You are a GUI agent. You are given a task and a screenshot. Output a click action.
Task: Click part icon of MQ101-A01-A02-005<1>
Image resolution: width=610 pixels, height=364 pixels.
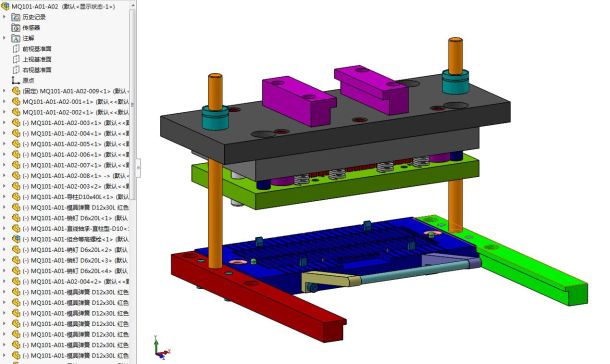point(16,144)
